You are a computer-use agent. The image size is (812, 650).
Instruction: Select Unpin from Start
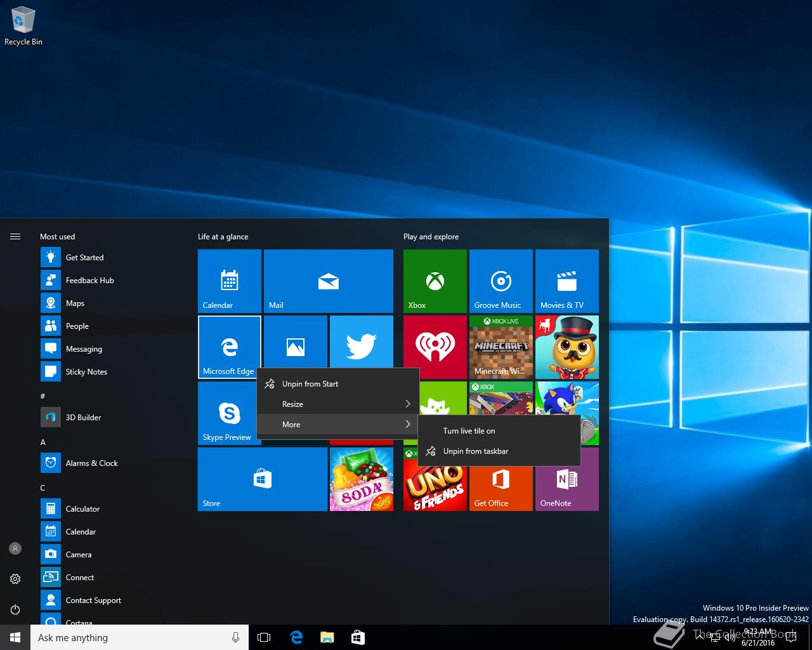[310, 384]
